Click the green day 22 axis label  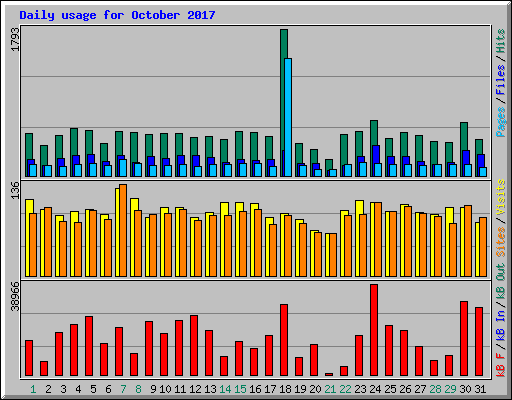tap(345, 389)
